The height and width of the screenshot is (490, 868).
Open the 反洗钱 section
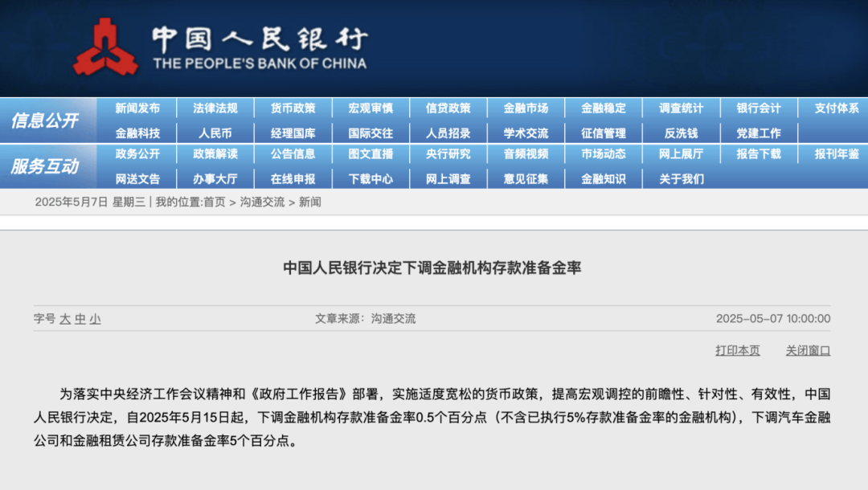pyautogui.click(x=679, y=133)
